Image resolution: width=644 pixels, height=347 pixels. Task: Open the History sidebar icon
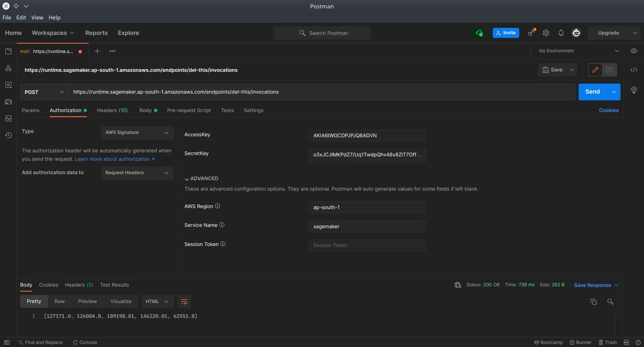pyautogui.click(x=8, y=135)
